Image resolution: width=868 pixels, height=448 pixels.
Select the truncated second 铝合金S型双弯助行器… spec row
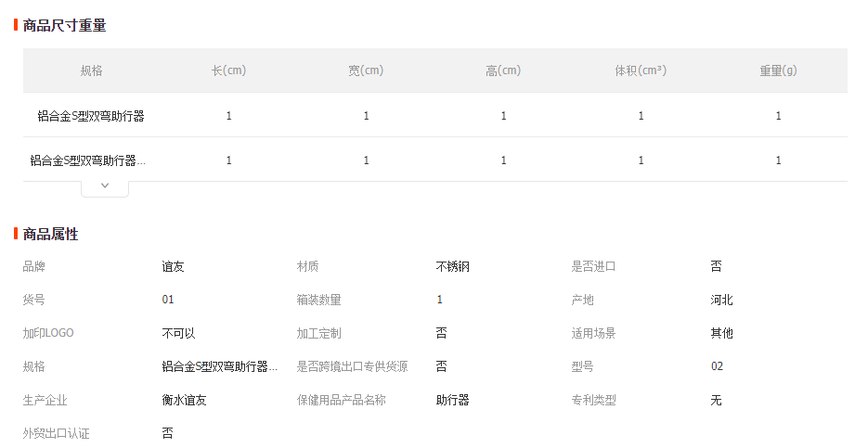[87, 160]
